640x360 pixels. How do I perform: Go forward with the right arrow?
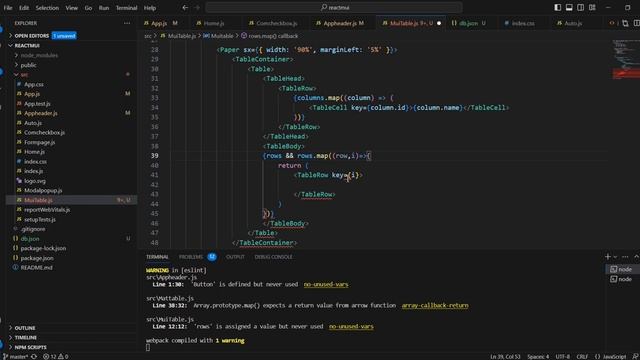[198, 7]
